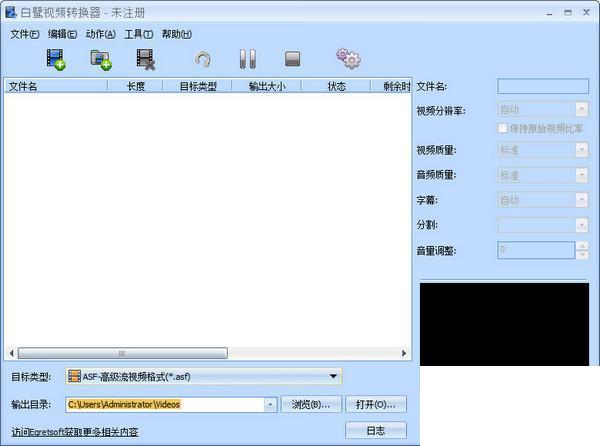Open the 视频质量 dropdown
The height and width of the screenshot is (446, 600).
coord(543,150)
